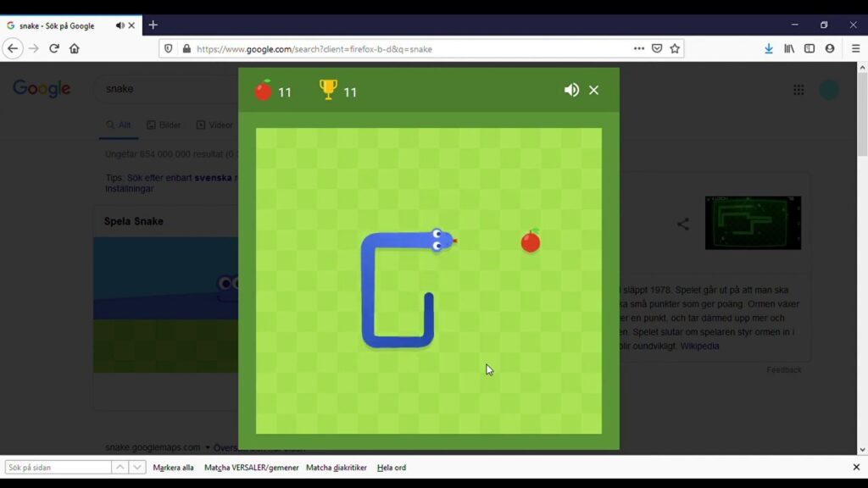This screenshot has width=868, height=488.
Task: Toggle Matcha diakritiker option
Action: [x=337, y=468]
